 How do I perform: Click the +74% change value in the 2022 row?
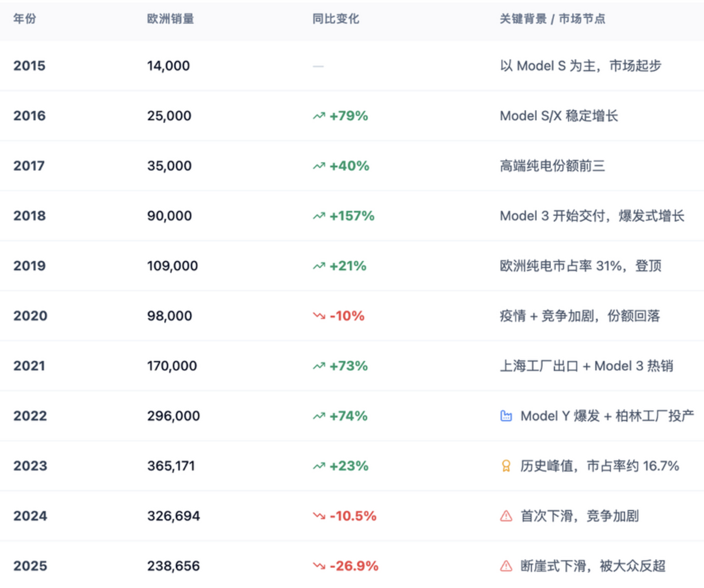[348, 416]
